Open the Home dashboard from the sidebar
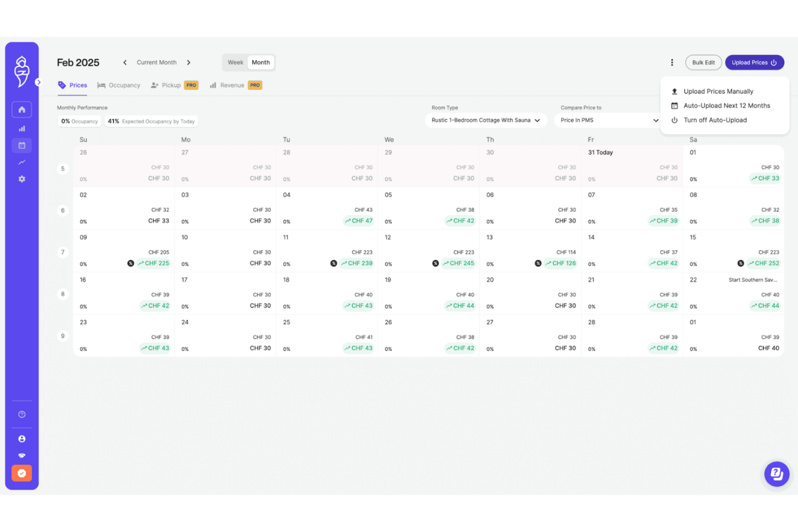 22,109
